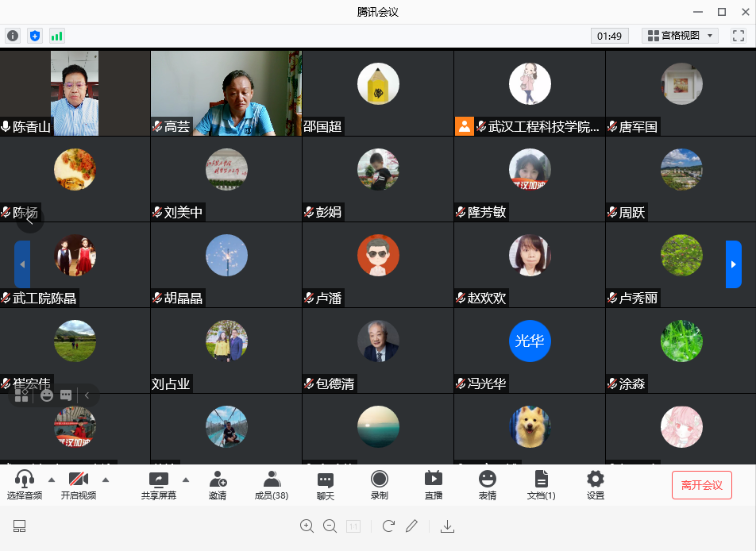Click the 共享屏幕 share screen item

(159, 484)
